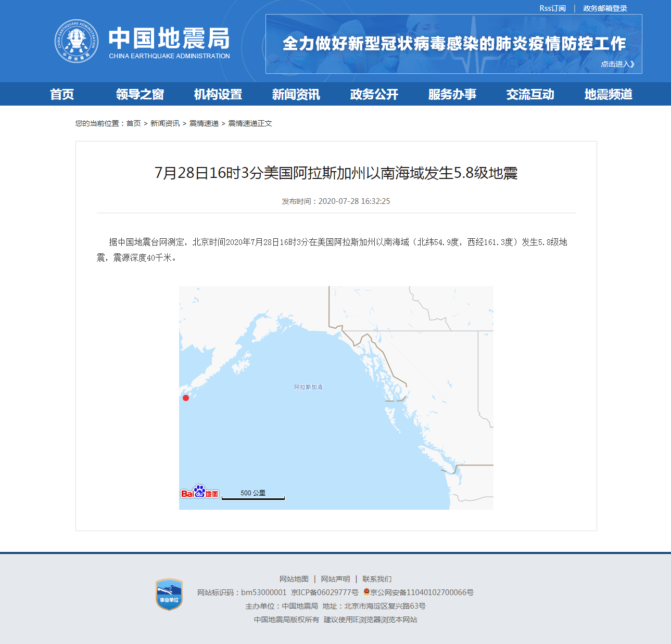This screenshot has width=671, height=644.
Task: Open 联系我们 in the footer
Action: coord(377,579)
